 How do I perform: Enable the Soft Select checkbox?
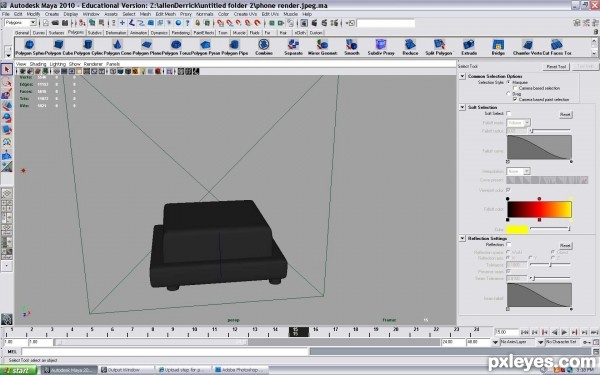click(x=509, y=114)
